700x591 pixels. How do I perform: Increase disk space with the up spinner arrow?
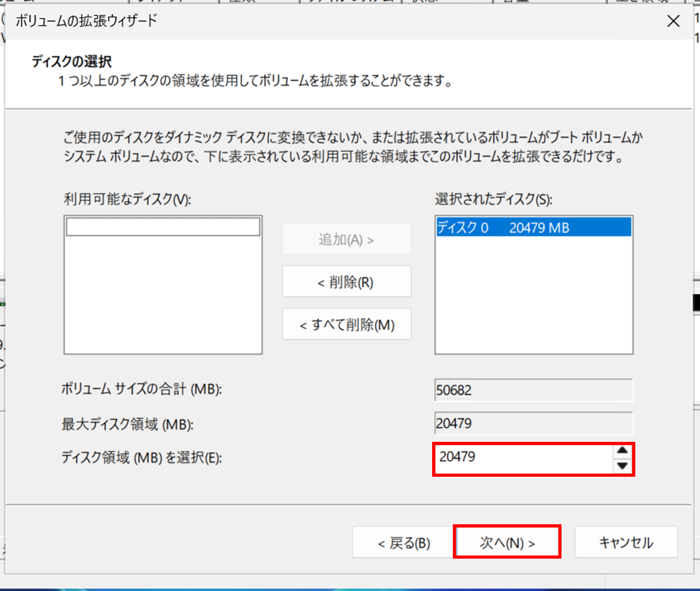622,450
